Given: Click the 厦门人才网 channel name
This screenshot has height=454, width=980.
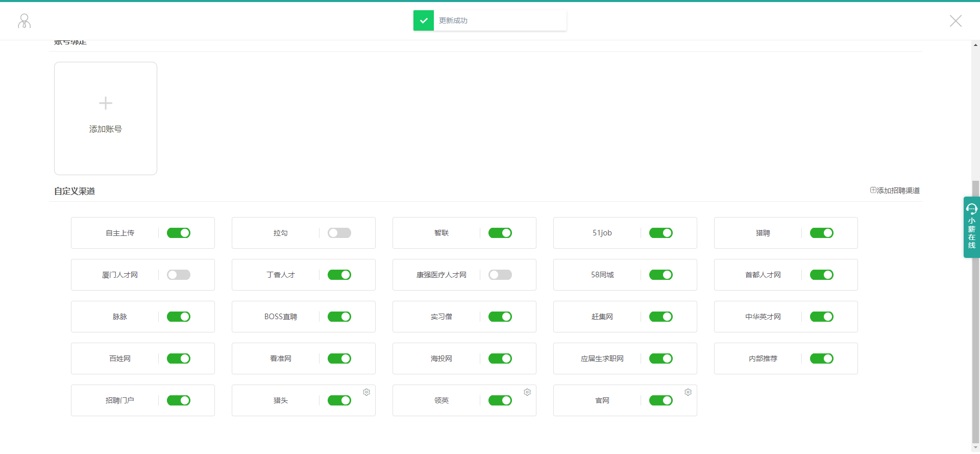Looking at the screenshot, I should 120,275.
